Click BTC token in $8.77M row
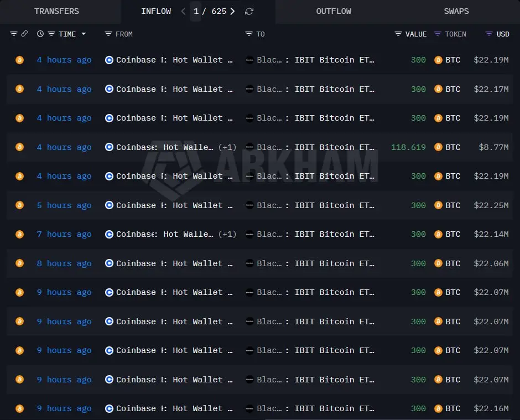Viewport: 520px width, 420px height. pyautogui.click(x=448, y=147)
